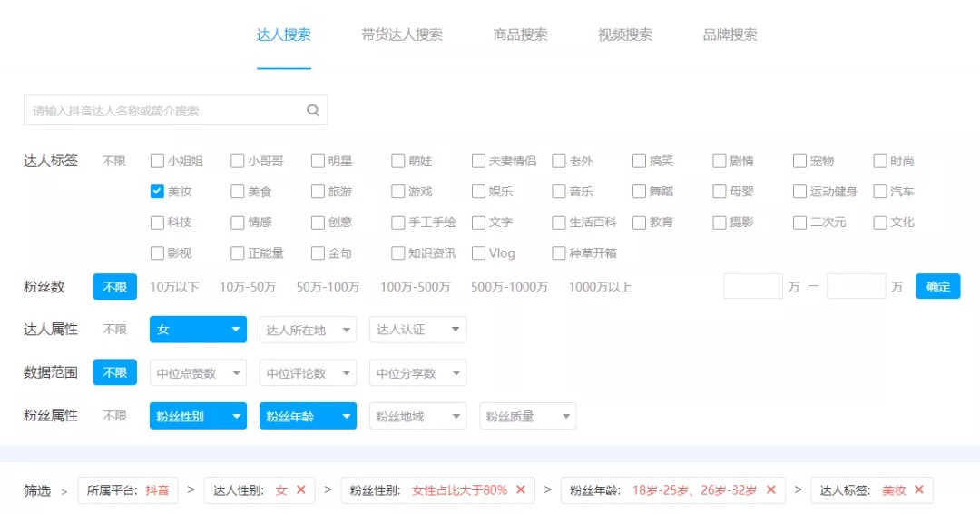Switch to the 带货达人搜索 tab
This screenshot has height=514, width=980.
coord(402,35)
